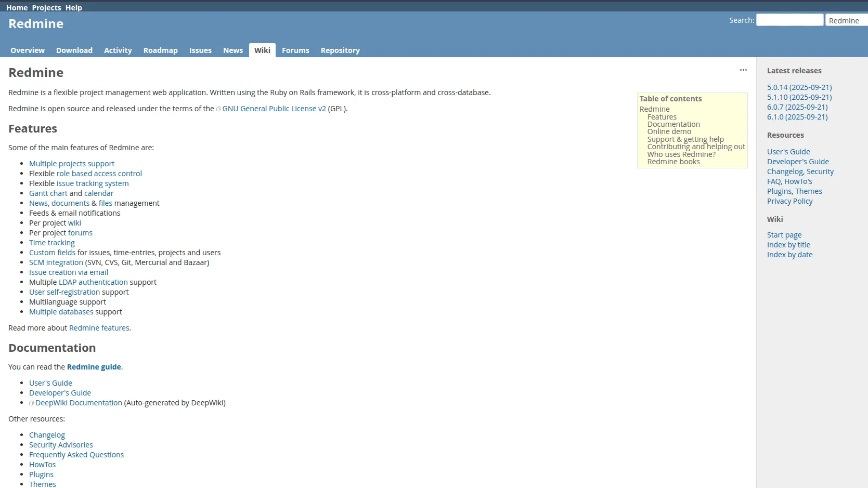Viewport: 868px width, 488px height.
Task: Switch to the Forums tab
Action: click(295, 50)
